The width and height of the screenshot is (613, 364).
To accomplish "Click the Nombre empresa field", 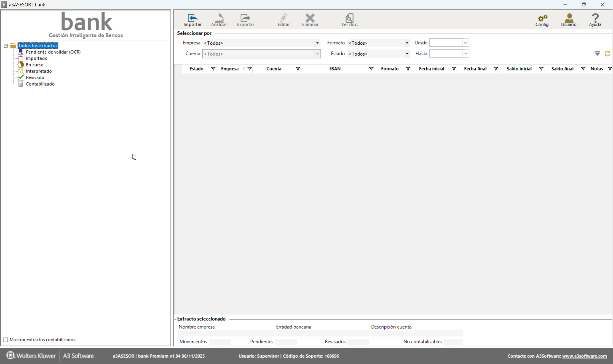I will pyautogui.click(x=225, y=333).
